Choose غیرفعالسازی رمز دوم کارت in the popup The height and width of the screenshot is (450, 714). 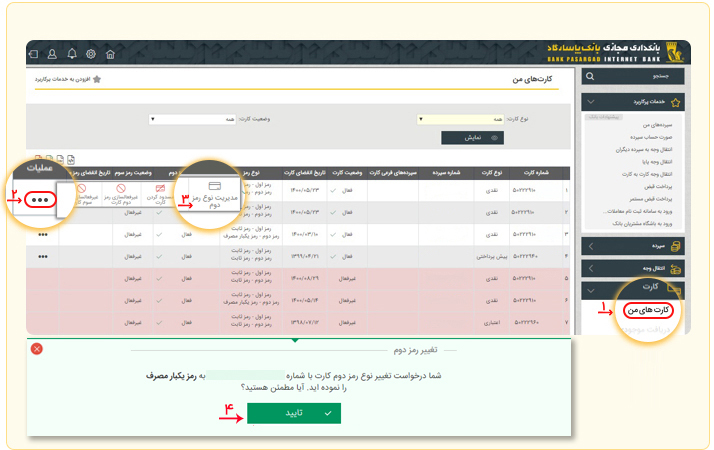pos(121,194)
